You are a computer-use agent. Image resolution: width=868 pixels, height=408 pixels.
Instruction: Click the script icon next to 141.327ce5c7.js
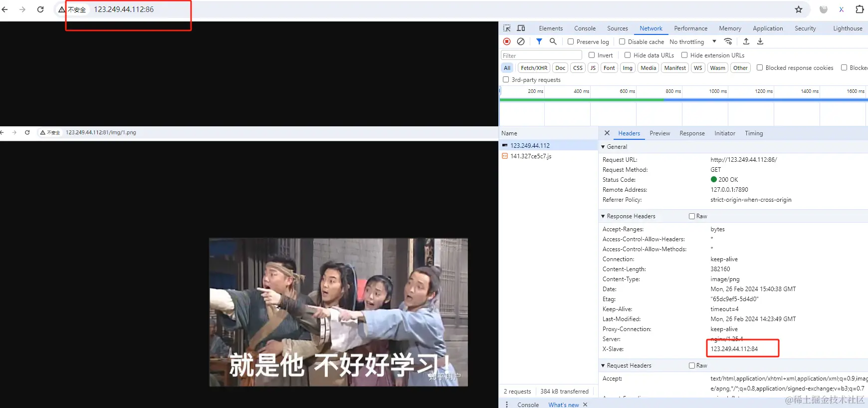[505, 156]
